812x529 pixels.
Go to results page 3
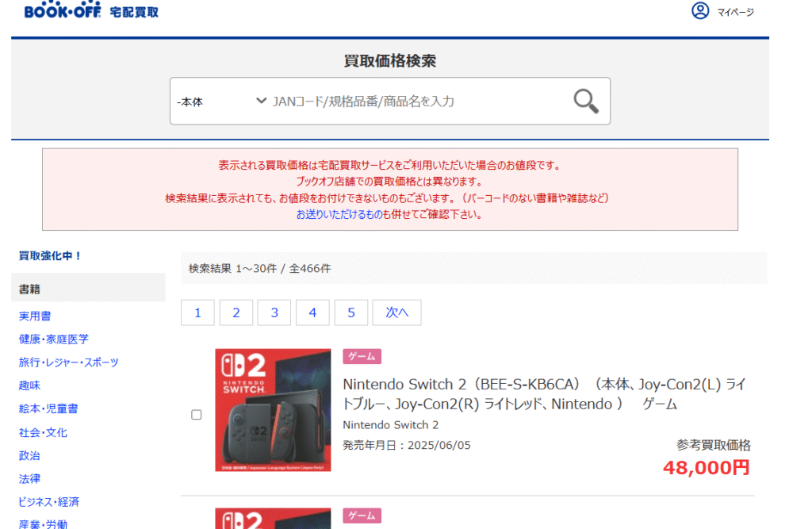(x=274, y=312)
